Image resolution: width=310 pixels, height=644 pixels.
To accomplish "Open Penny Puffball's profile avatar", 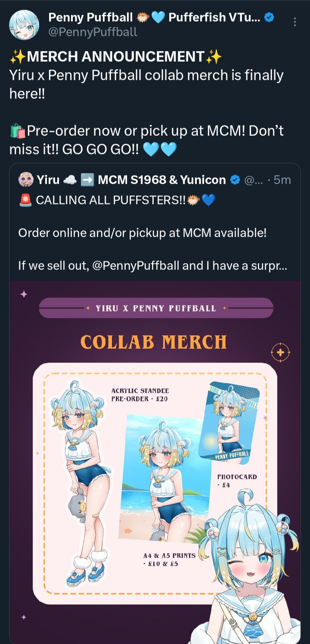I will click(24, 24).
